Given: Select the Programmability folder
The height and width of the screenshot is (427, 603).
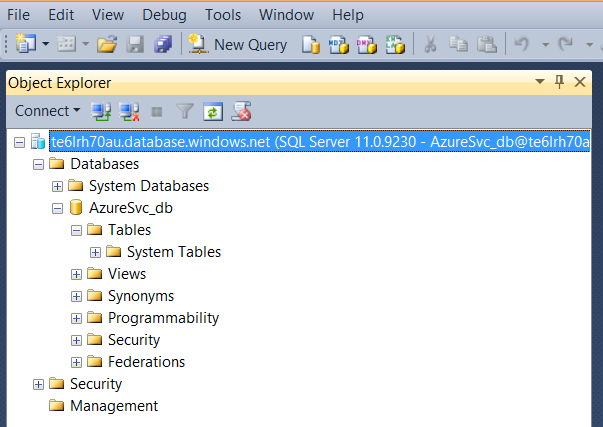Looking at the screenshot, I should pos(163,318).
